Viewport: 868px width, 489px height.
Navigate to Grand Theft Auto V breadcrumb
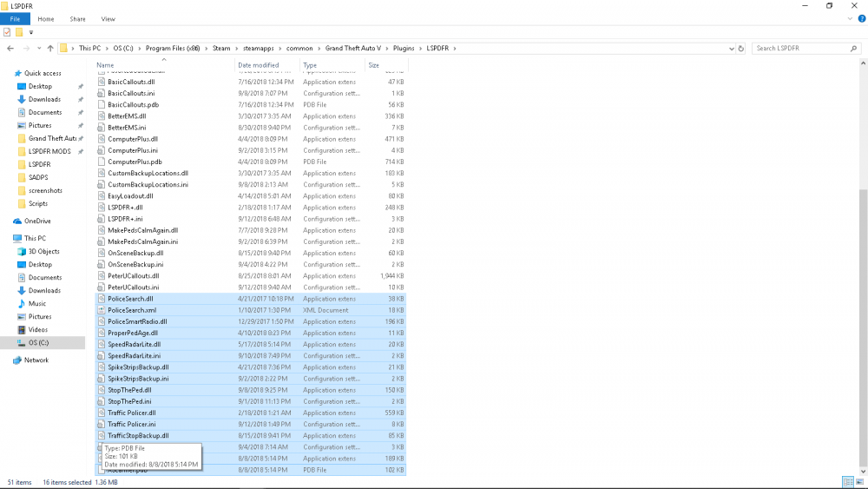click(x=353, y=48)
